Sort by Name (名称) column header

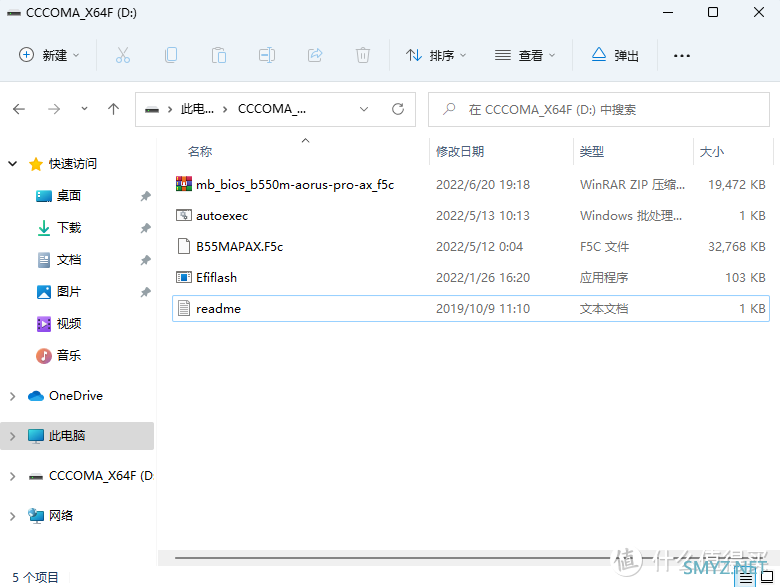click(x=200, y=152)
